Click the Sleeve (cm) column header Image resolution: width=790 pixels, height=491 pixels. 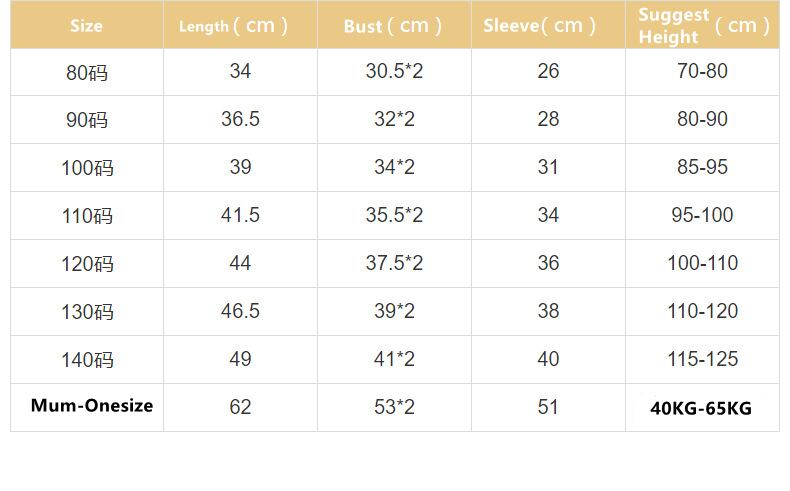click(x=540, y=26)
